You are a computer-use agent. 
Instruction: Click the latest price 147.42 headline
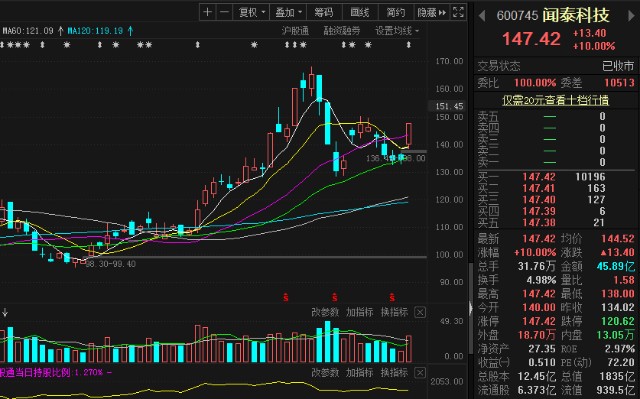531,39
